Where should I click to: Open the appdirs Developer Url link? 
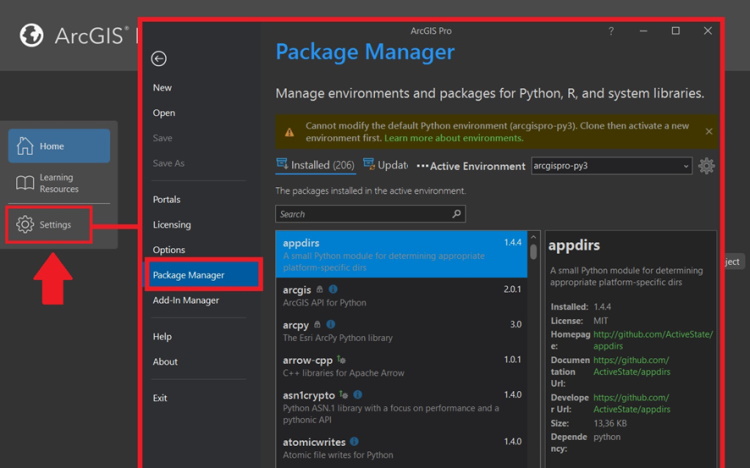631,403
